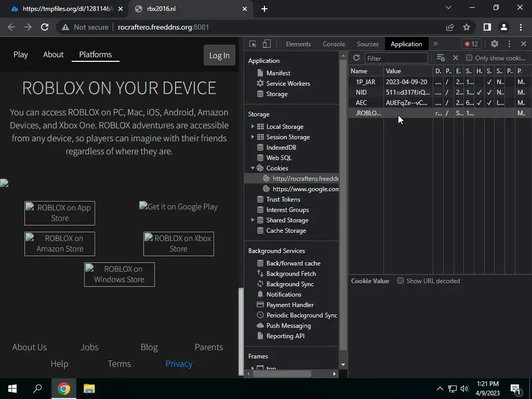
Task: Open the Play page menu
Action: [x=21, y=54]
